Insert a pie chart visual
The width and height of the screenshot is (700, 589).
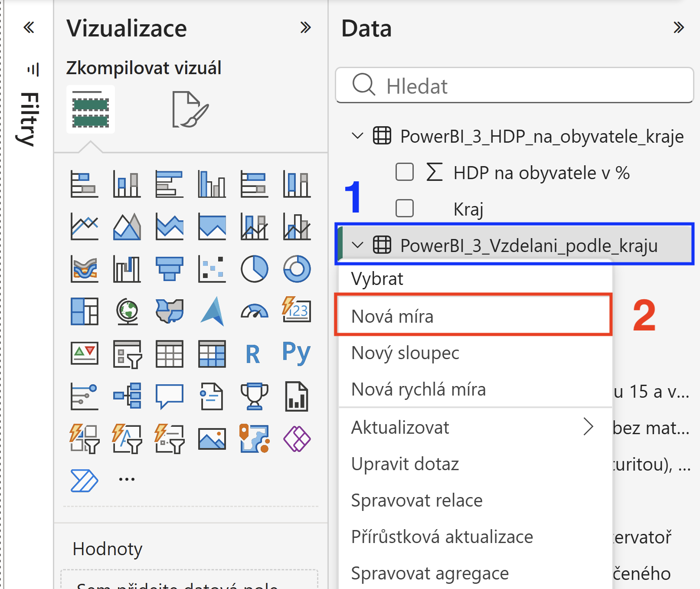click(x=254, y=269)
